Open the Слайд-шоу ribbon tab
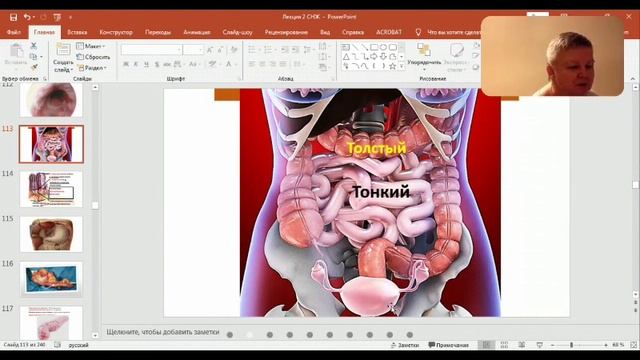 click(x=237, y=32)
